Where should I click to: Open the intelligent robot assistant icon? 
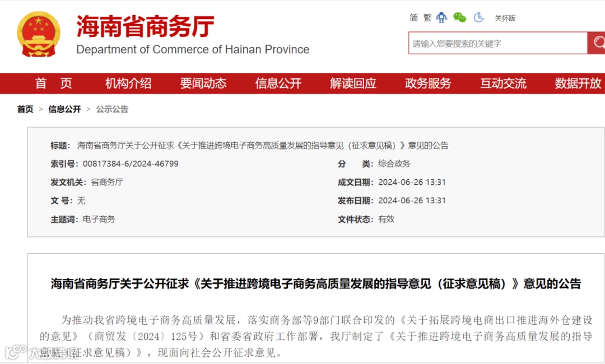point(442,18)
